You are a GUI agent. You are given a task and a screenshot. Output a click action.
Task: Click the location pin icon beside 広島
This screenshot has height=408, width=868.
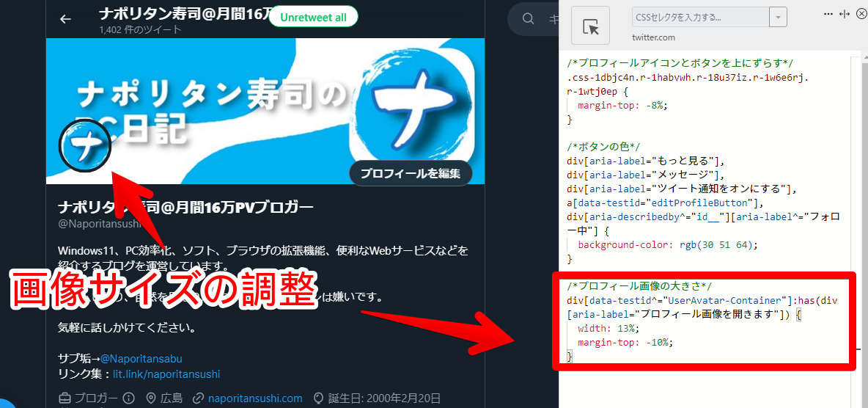[x=151, y=398]
